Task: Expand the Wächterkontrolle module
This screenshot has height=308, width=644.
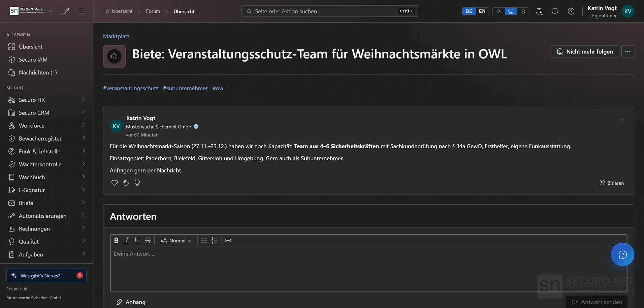Action: (84, 164)
